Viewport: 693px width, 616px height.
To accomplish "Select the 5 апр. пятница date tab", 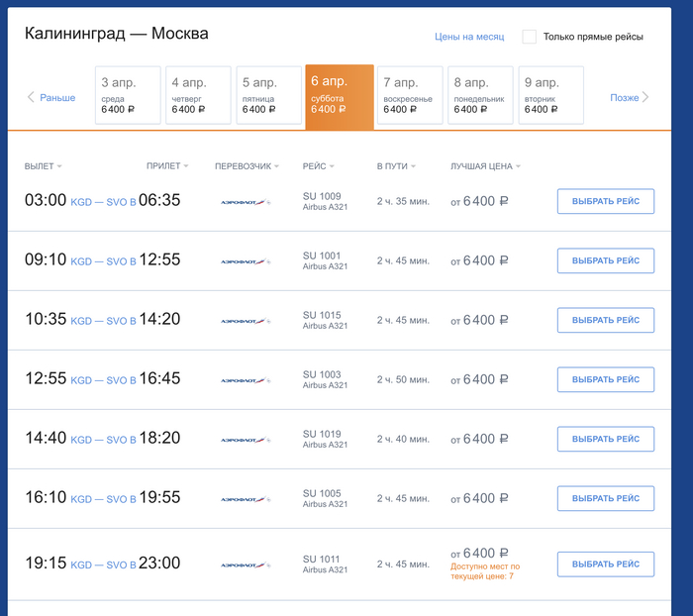I will 267,95.
